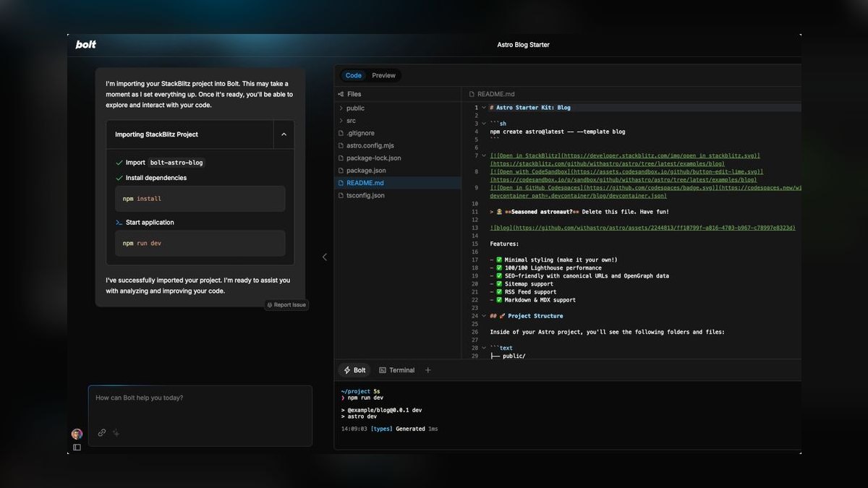The height and width of the screenshot is (488, 868).
Task: Fold Project Structure heading at line 24
Action: 484,316
